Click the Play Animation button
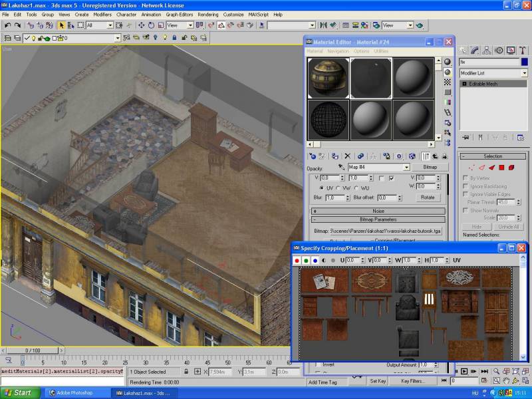 coord(465,371)
